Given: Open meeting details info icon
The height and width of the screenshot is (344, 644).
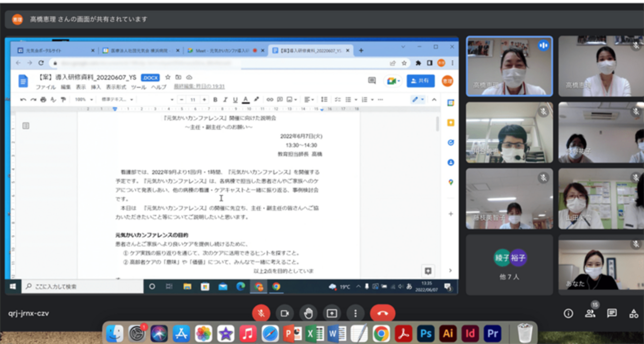Looking at the screenshot, I should [568, 313].
